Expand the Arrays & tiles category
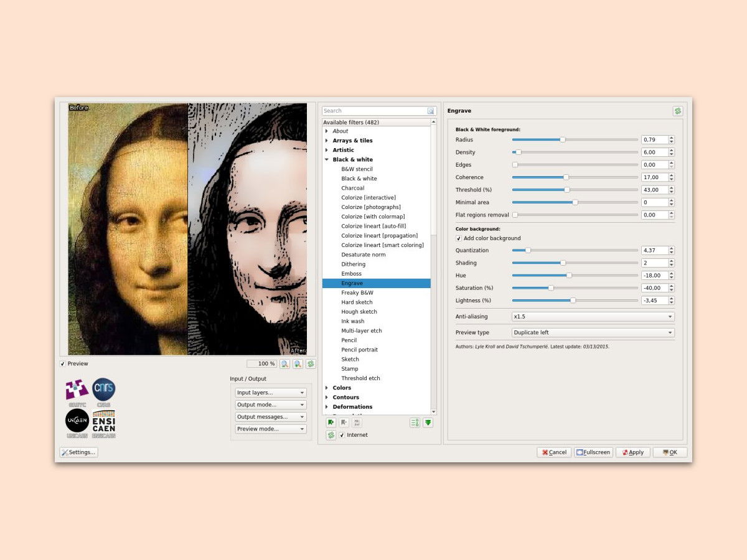The width and height of the screenshot is (747, 560). pyautogui.click(x=326, y=141)
